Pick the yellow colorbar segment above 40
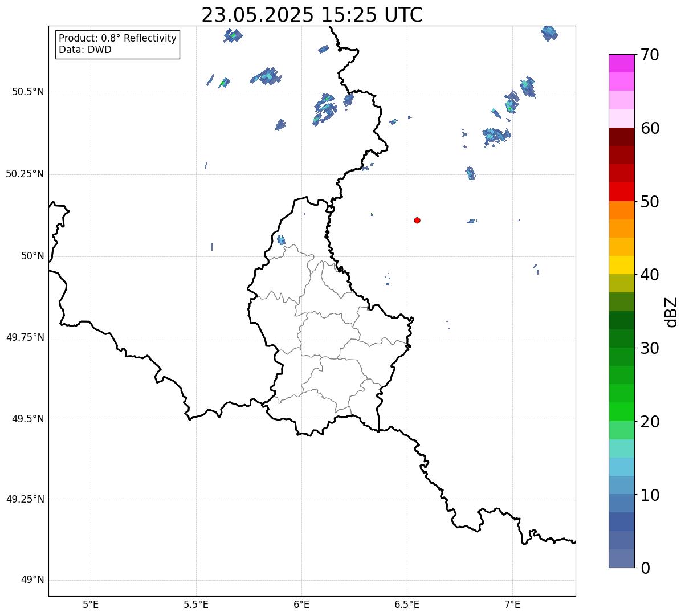 click(x=622, y=265)
